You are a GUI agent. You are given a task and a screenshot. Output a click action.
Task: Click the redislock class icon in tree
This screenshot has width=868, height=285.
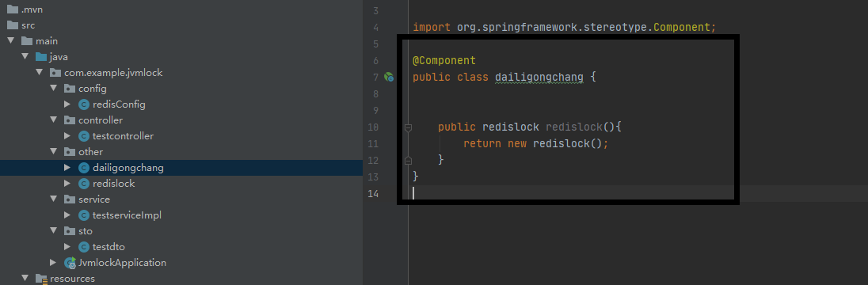click(84, 183)
